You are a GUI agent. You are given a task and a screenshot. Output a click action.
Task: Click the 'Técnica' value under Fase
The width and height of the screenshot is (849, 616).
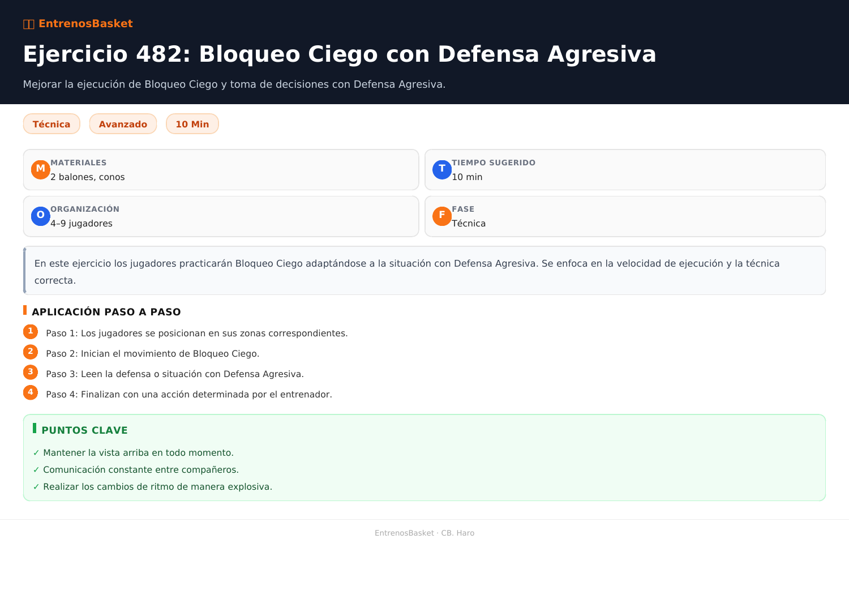tap(469, 224)
